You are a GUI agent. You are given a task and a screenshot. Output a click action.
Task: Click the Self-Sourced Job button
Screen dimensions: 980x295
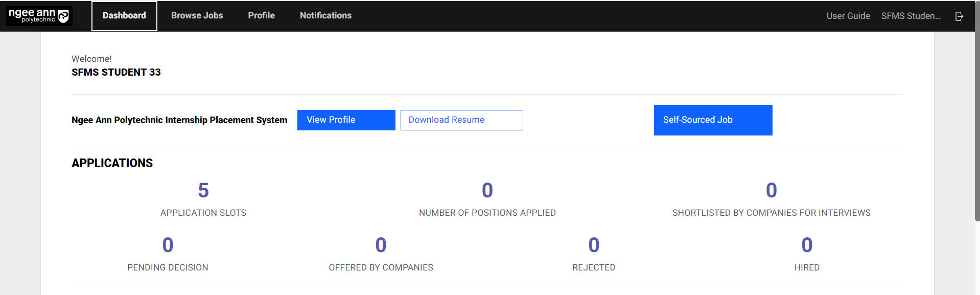tap(713, 120)
